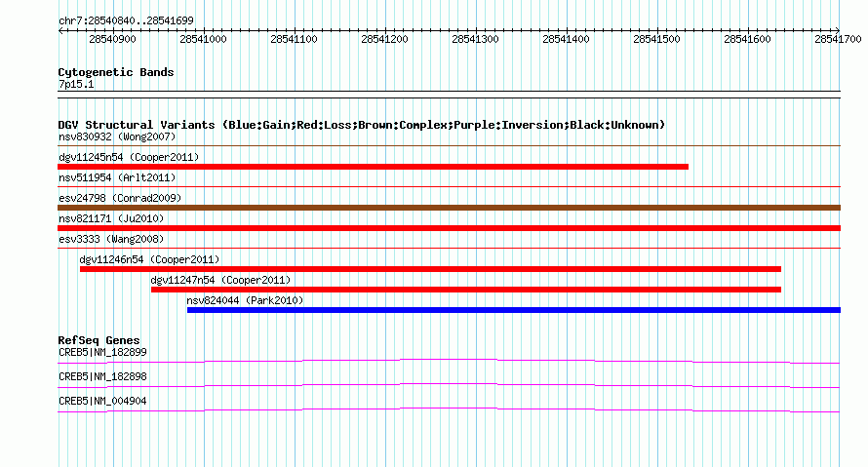868x467 pixels.
Task: Click the 7p15.1 cytogenetic band label
Action: (x=76, y=84)
